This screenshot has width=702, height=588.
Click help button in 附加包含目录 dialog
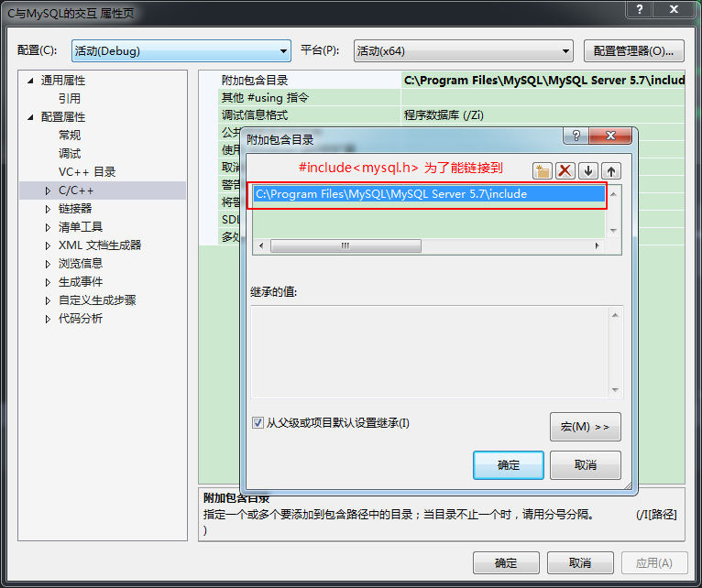576,136
